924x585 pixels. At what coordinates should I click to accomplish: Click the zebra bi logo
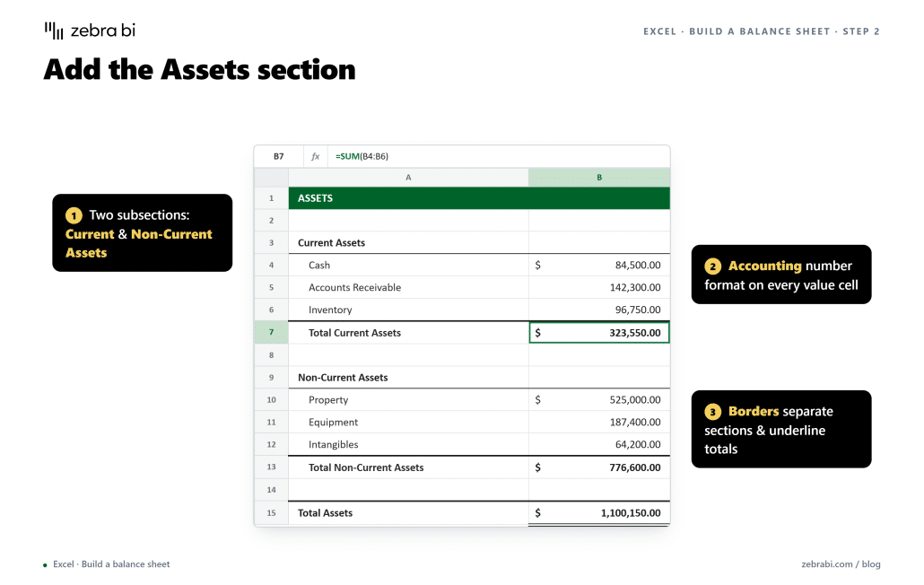pos(90,31)
